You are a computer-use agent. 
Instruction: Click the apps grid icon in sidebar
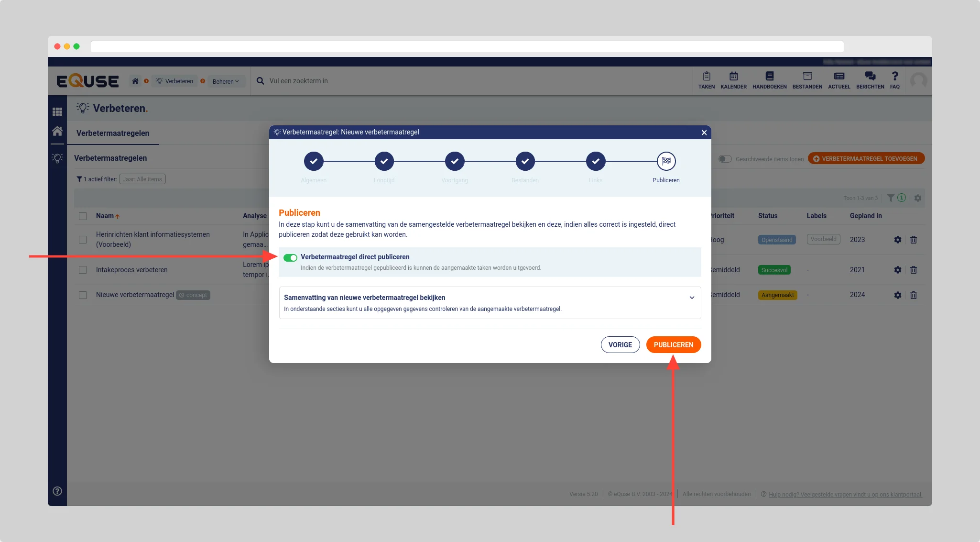57,111
